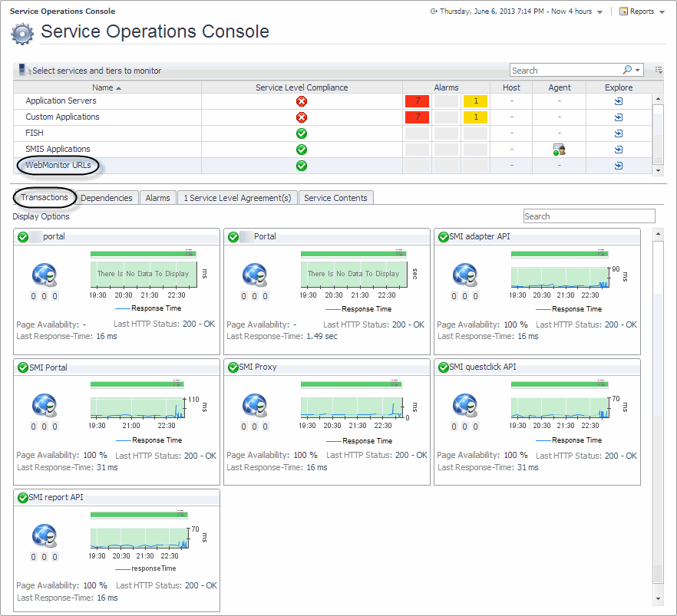Viewport: 677px width, 616px height.
Task: Open the Service Contents tab
Action: point(335,198)
